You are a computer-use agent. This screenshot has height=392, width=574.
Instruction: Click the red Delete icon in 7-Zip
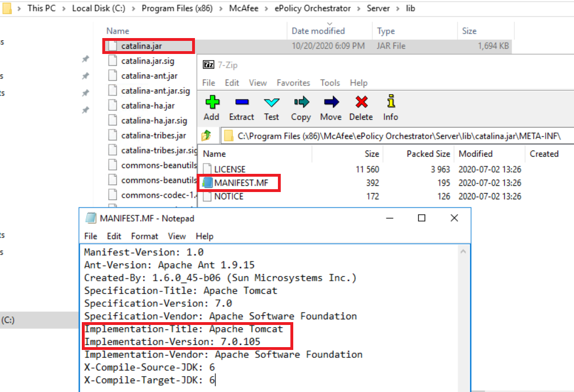[x=361, y=103]
